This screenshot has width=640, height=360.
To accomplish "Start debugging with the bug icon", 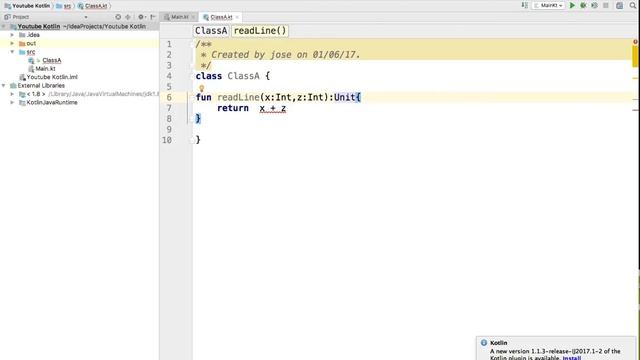I will coord(583,5).
